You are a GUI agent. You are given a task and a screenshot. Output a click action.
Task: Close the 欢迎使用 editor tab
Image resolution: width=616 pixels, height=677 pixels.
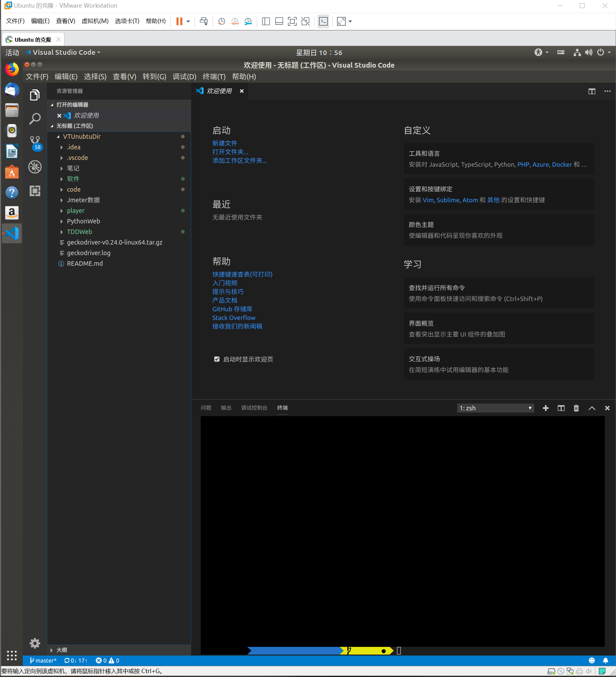[x=241, y=91]
